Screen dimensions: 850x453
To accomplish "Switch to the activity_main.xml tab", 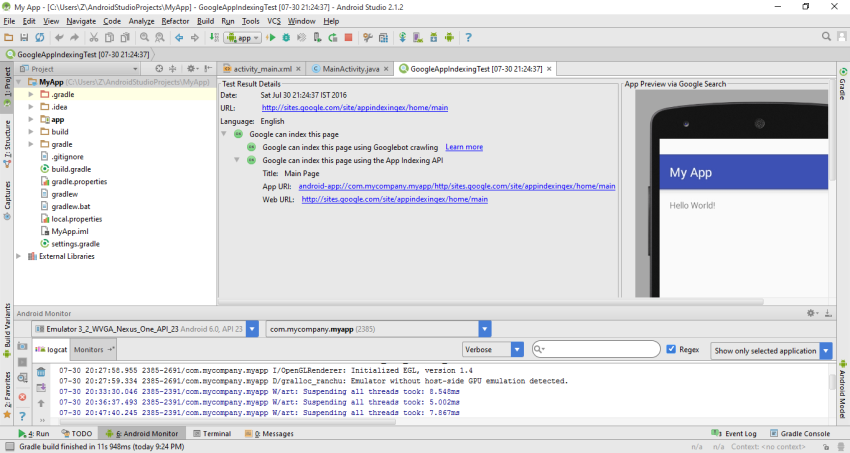I will pos(262,69).
